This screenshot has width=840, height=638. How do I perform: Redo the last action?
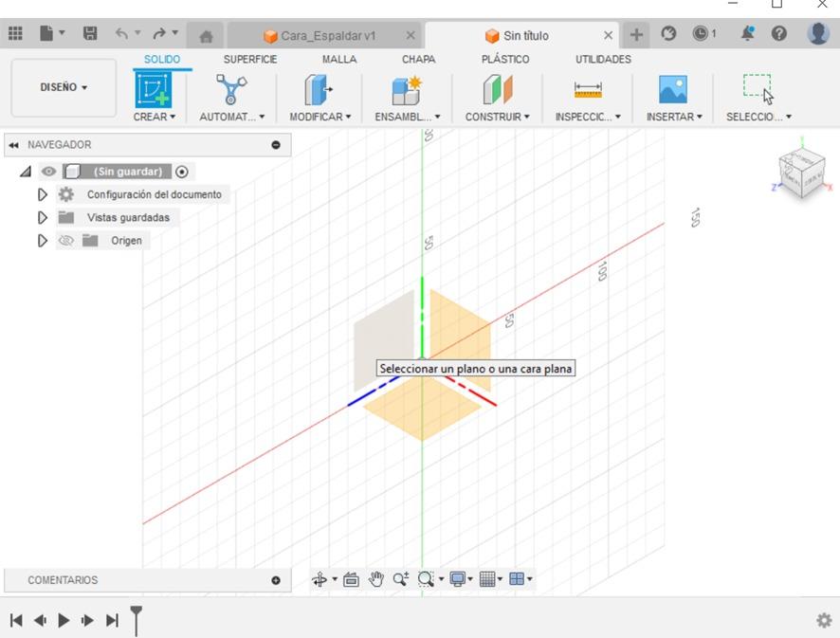click(159, 34)
